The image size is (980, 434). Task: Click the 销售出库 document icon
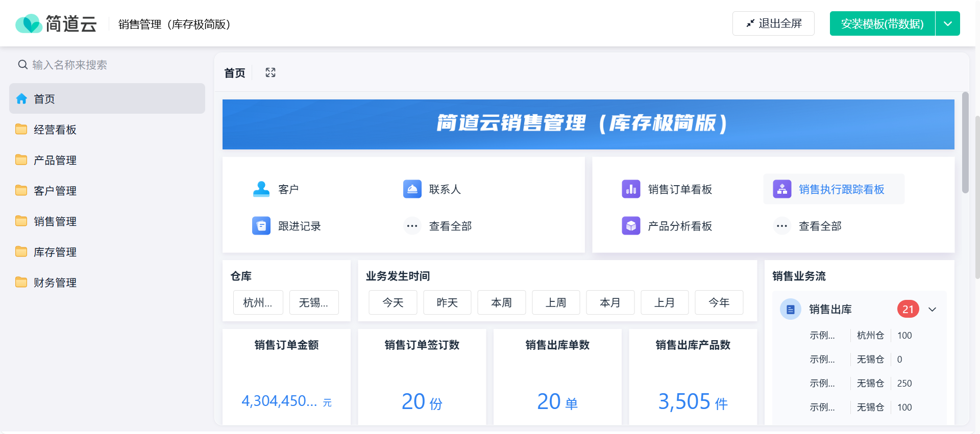[x=791, y=309]
